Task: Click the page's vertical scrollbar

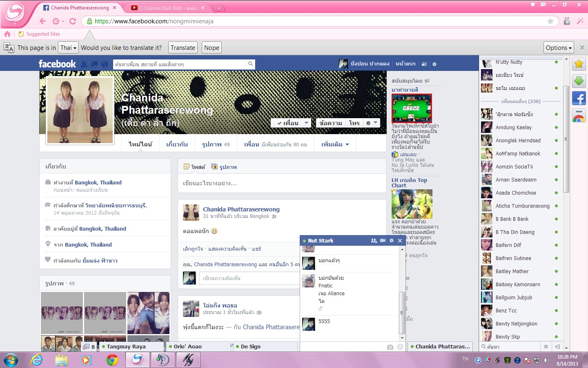Action: click(x=566, y=139)
